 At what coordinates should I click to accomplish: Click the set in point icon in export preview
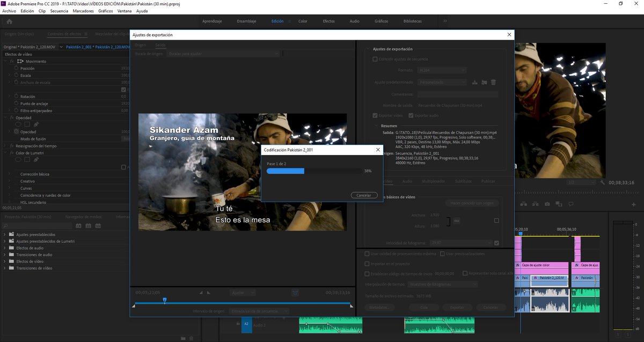201,293
